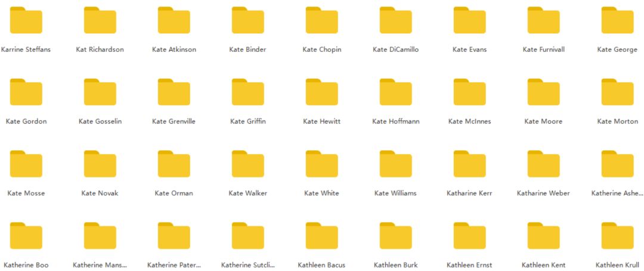The height and width of the screenshot is (271, 644).
Task: Open the Kathleen Ernst folder
Action: [469, 236]
